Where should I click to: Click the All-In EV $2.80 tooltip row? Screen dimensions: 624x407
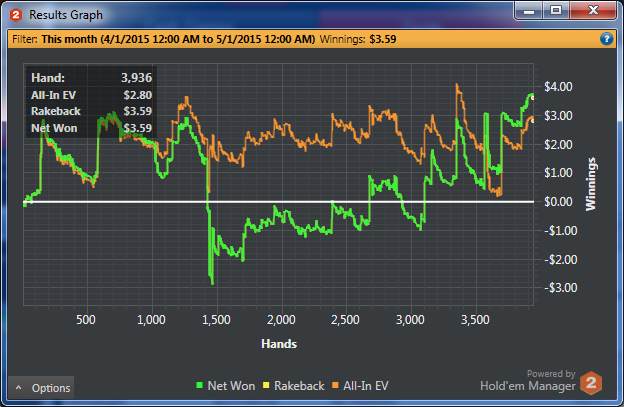92,95
